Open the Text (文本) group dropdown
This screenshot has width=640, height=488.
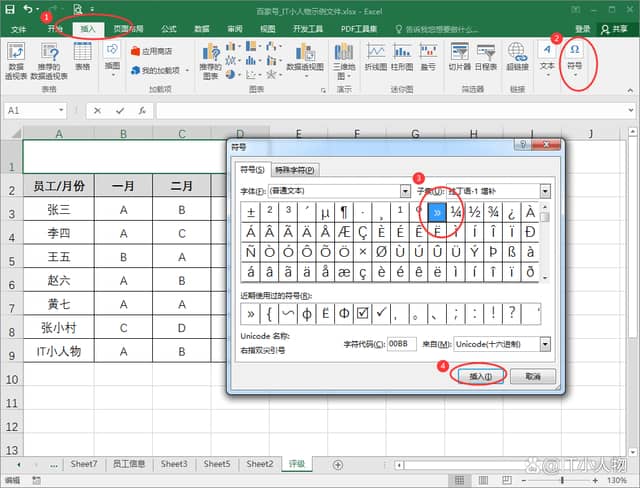[x=547, y=60]
